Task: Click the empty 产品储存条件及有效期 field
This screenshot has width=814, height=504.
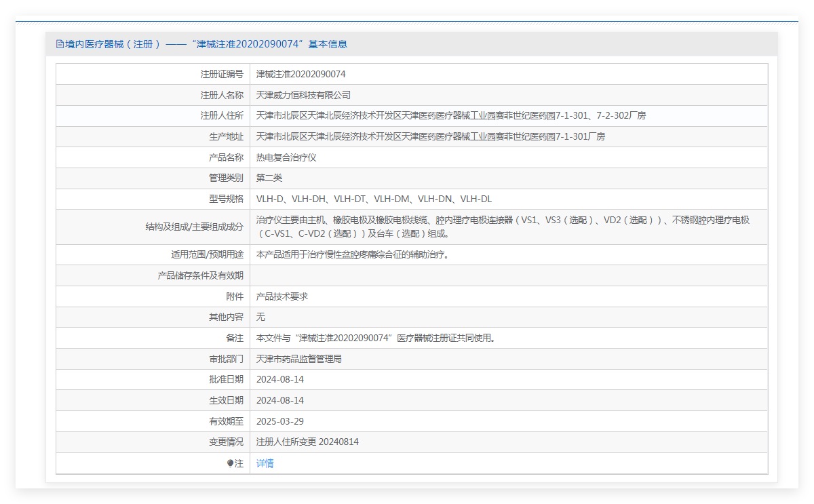Action: [x=508, y=275]
